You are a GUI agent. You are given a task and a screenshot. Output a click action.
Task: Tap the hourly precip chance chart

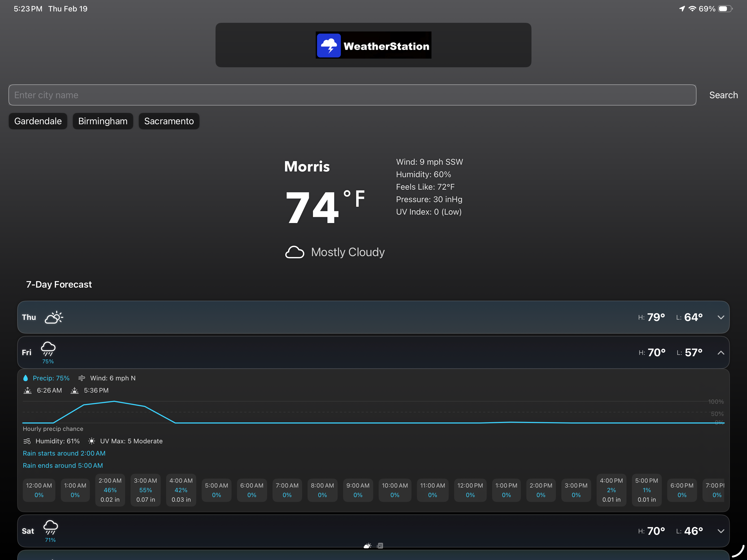[372, 412]
